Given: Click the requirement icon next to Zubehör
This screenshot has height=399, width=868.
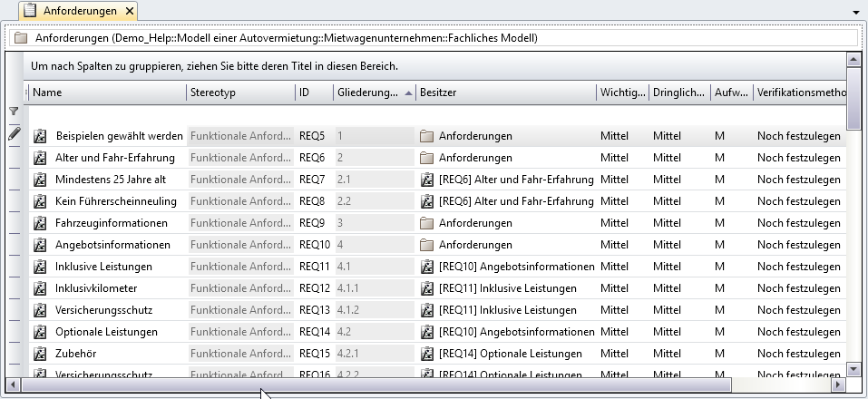Looking at the screenshot, I should coord(40,354).
